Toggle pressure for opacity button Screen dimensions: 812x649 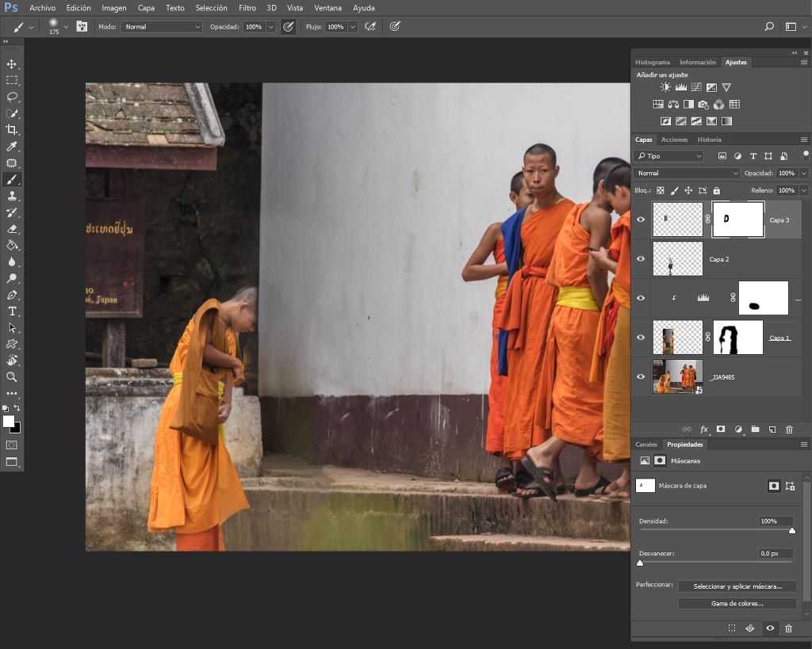(289, 26)
